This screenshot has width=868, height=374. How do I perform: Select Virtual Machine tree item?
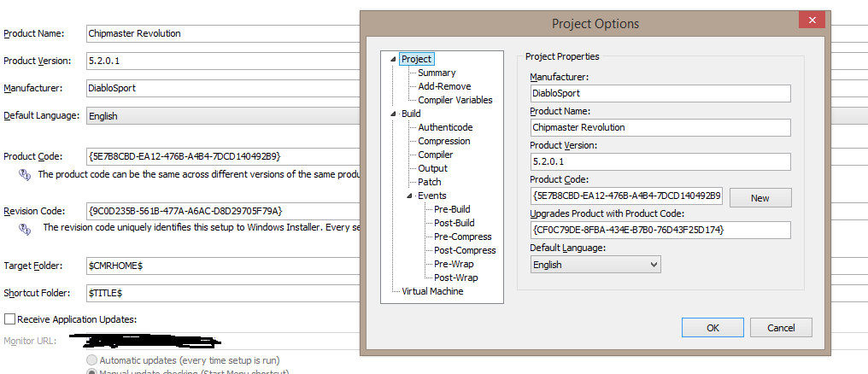coord(432,291)
